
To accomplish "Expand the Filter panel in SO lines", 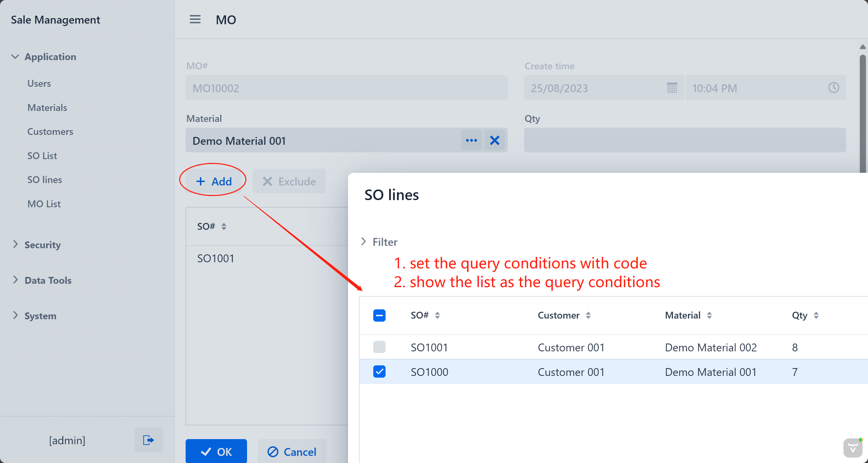I will pos(379,242).
